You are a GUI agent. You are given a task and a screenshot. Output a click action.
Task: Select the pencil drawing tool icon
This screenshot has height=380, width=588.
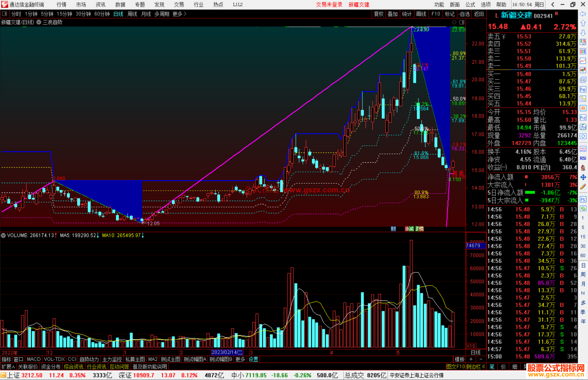tap(583, 187)
